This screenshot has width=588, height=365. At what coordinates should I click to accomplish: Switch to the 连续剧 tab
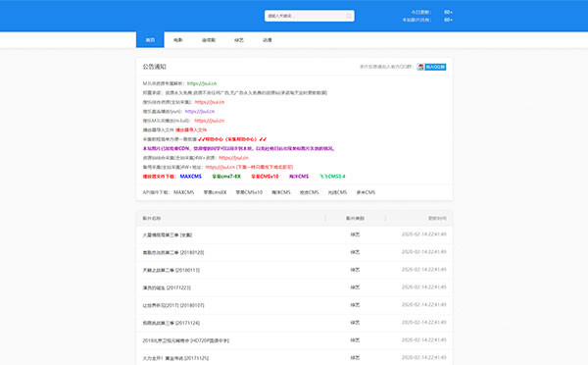point(209,40)
